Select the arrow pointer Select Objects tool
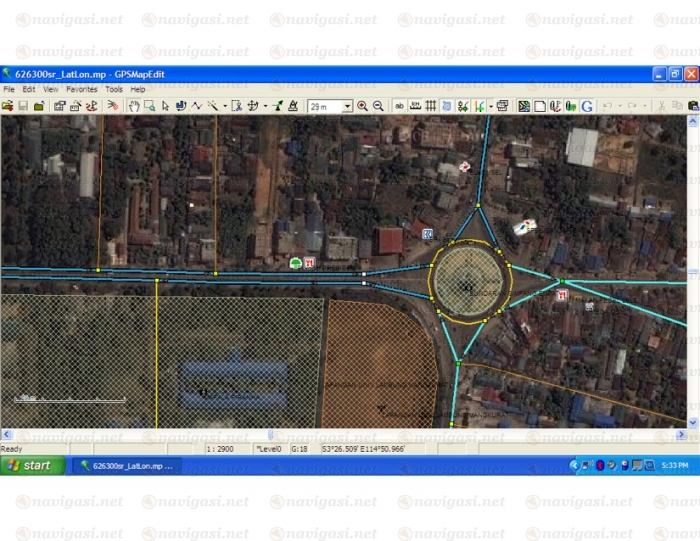The height and width of the screenshot is (541, 700). (165, 106)
